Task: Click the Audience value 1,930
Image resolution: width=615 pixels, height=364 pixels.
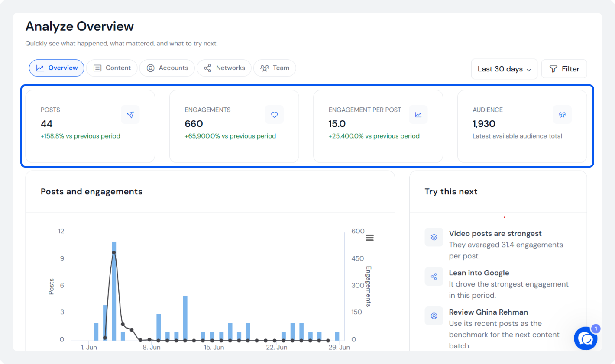Action: coord(484,124)
